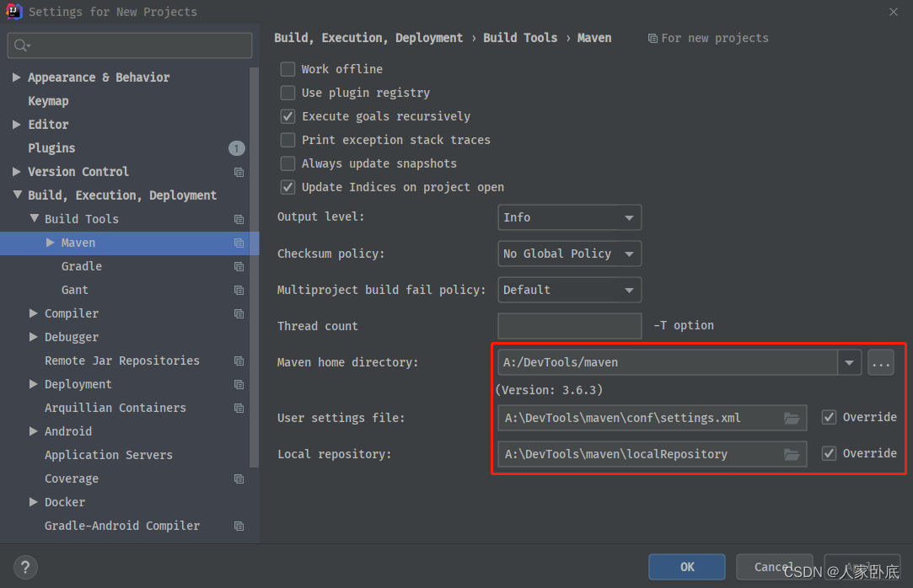This screenshot has width=913, height=588.
Task: Expand the Compiler tree node
Action: coord(34,313)
